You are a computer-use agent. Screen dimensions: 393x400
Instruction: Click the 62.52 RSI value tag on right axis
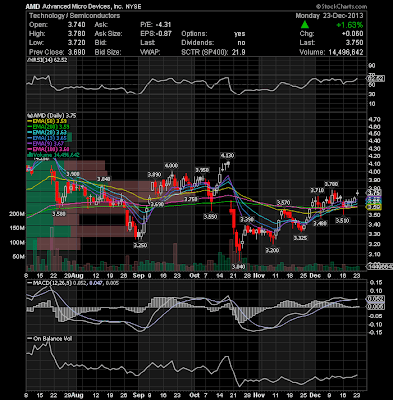tap(376, 79)
